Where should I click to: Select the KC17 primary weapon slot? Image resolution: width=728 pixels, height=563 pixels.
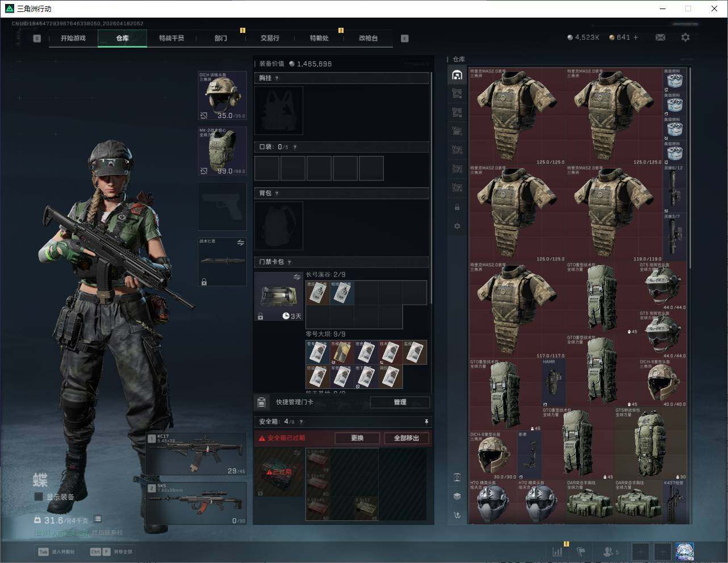coord(196,454)
